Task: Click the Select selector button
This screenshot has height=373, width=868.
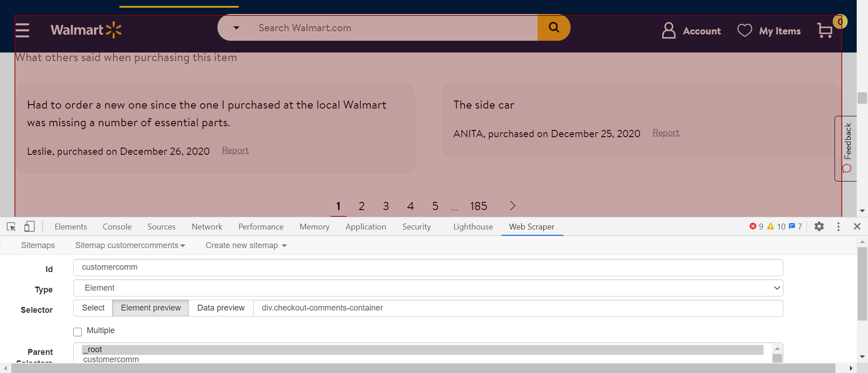Action: click(93, 308)
